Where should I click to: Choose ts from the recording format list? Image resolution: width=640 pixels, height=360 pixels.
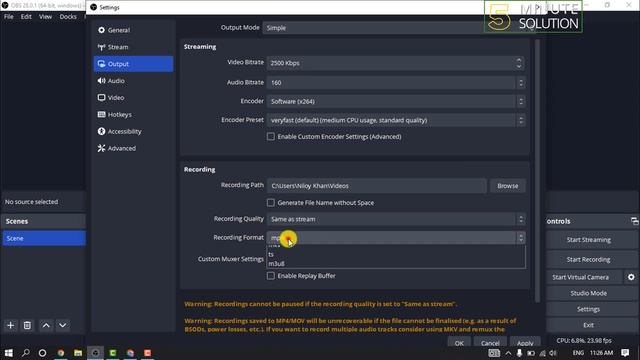pyautogui.click(x=396, y=254)
